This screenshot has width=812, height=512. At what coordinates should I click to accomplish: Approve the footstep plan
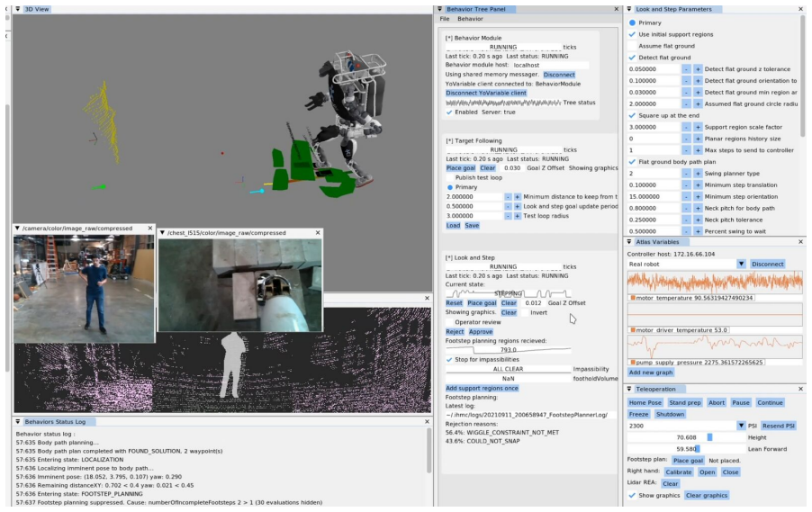(481, 332)
